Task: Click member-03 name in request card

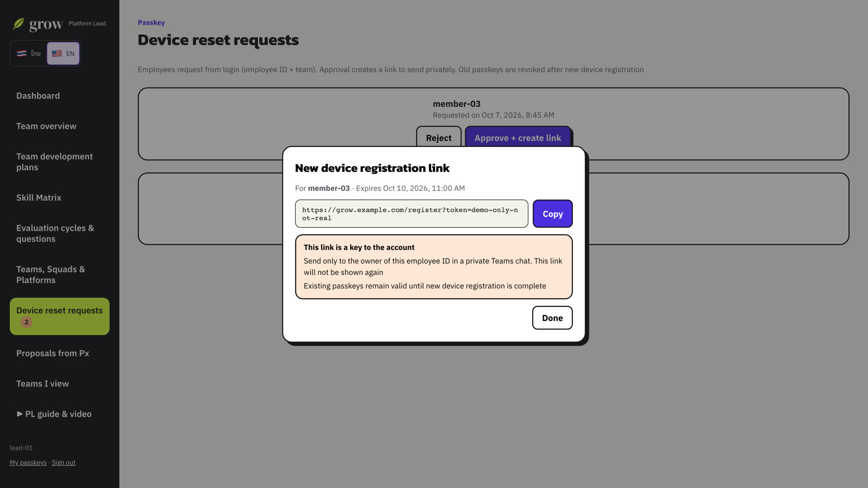Action: pyautogui.click(x=457, y=104)
